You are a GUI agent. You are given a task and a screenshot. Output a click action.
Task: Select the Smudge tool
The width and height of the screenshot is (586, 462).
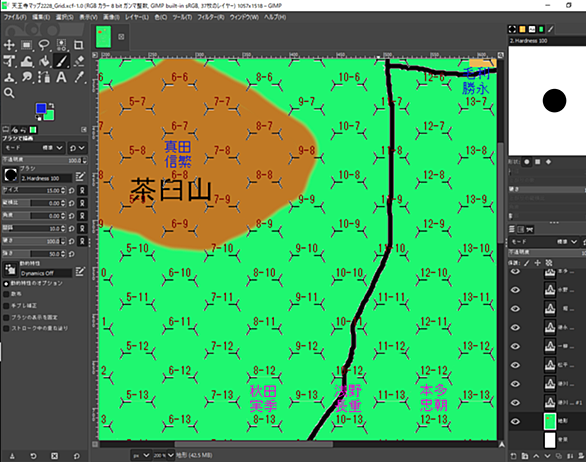(27, 77)
